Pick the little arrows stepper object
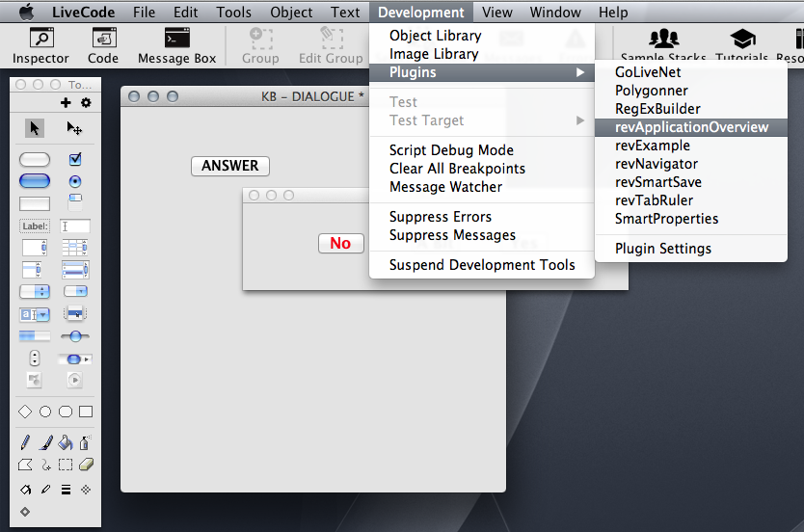The width and height of the screenshot is (804, 532). coord(35,358)
